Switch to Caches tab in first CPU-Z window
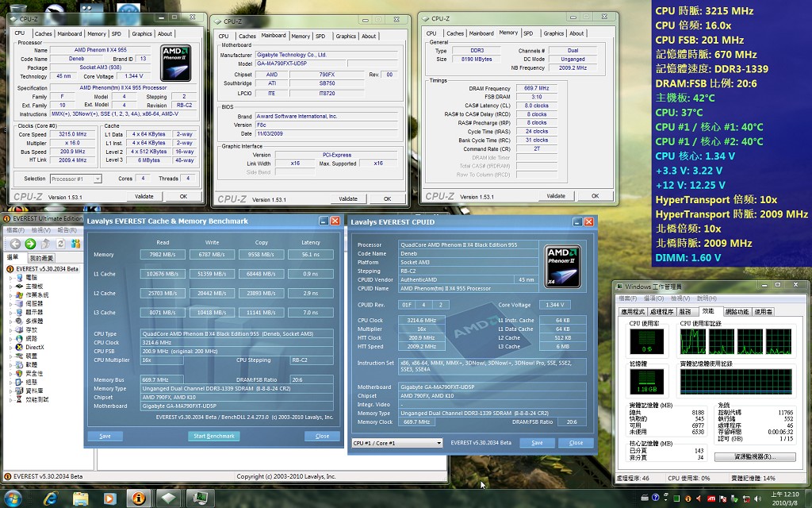Viewport: 812px width, 508px height. tap(44, 33)
